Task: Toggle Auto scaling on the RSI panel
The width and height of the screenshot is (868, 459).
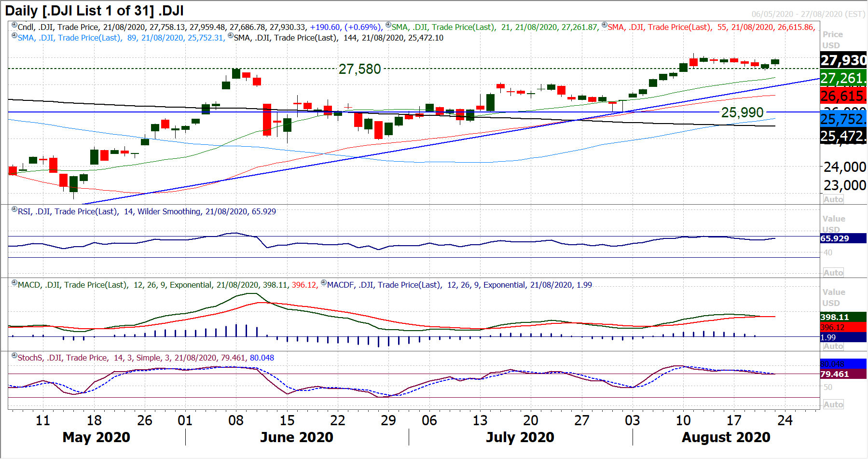Action: coord(833,273)
